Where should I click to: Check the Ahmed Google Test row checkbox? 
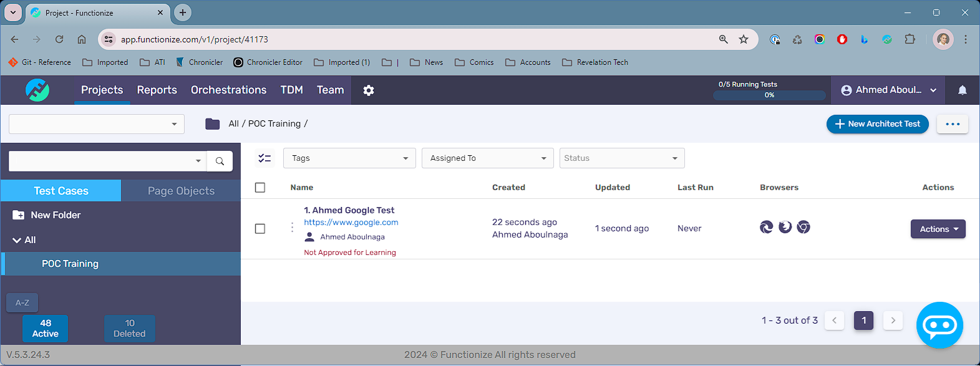point(260,229)
